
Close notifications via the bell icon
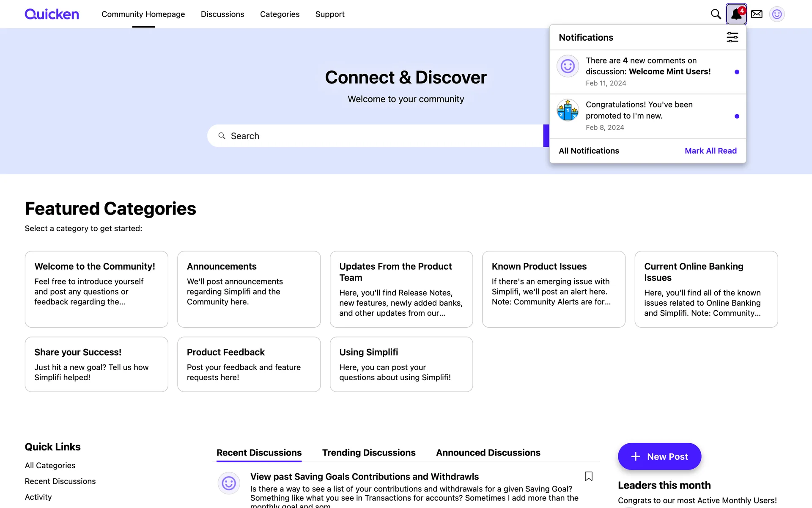[736, 14]
